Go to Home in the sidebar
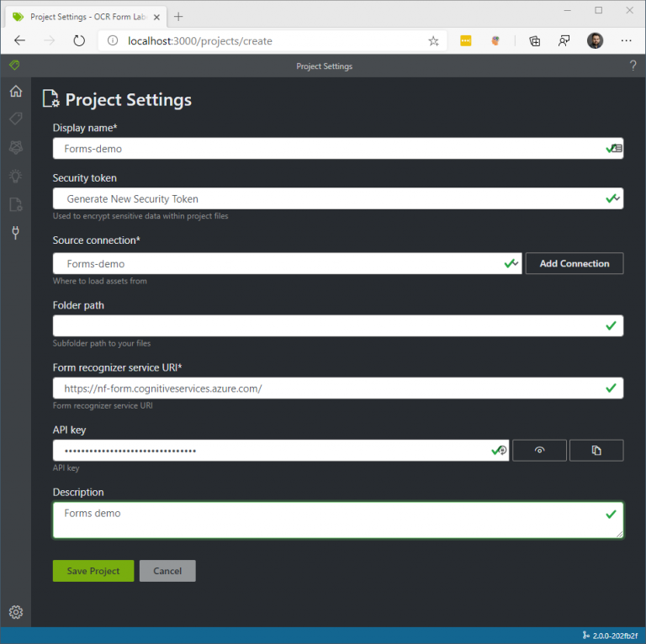Image resolution: width=646 pixels, height=644 pixels. (x=16, y=91)
